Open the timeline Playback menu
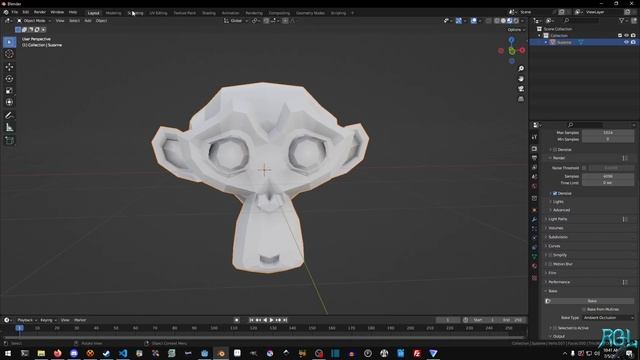This screenshot has width=640, height=360. pyautogui.click(x=27, y=320)
